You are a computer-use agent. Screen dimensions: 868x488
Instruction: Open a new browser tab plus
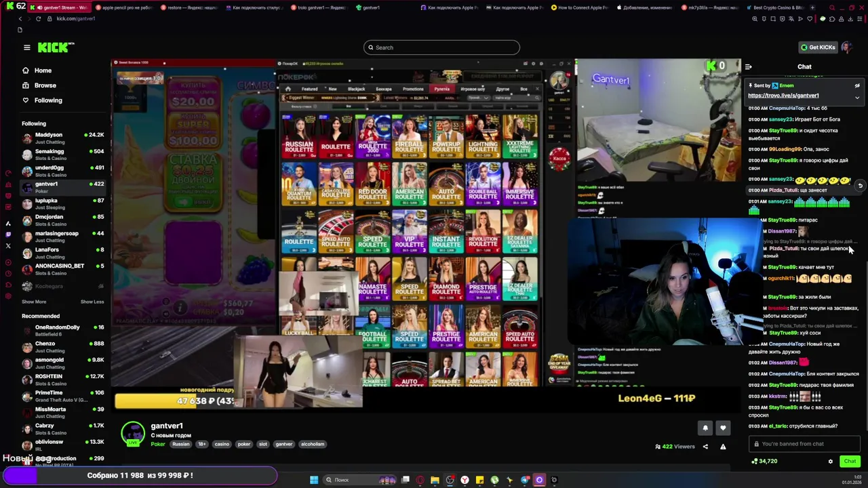pyautogui.click(x=812, y=7)
